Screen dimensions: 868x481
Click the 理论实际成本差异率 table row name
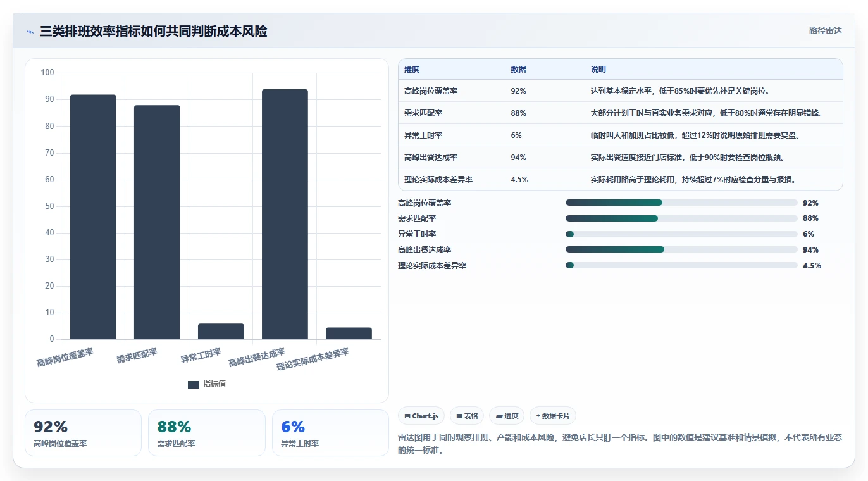(438, 180)
